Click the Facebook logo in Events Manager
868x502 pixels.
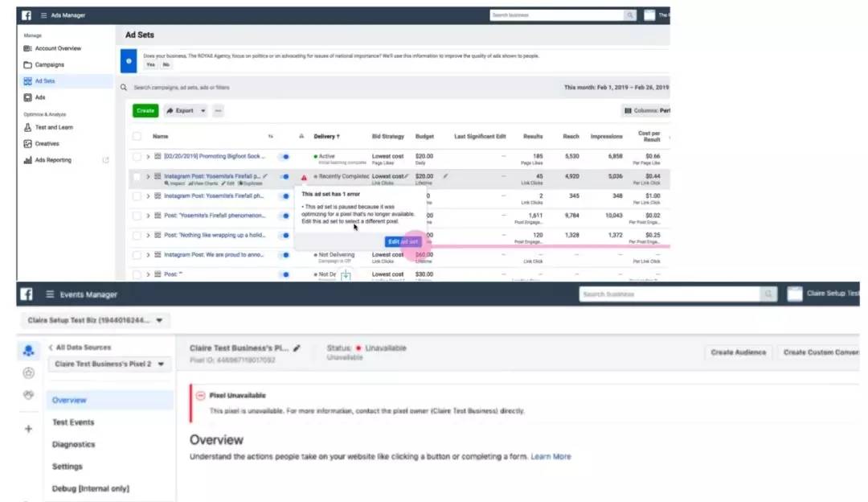(x=27, y=294)
